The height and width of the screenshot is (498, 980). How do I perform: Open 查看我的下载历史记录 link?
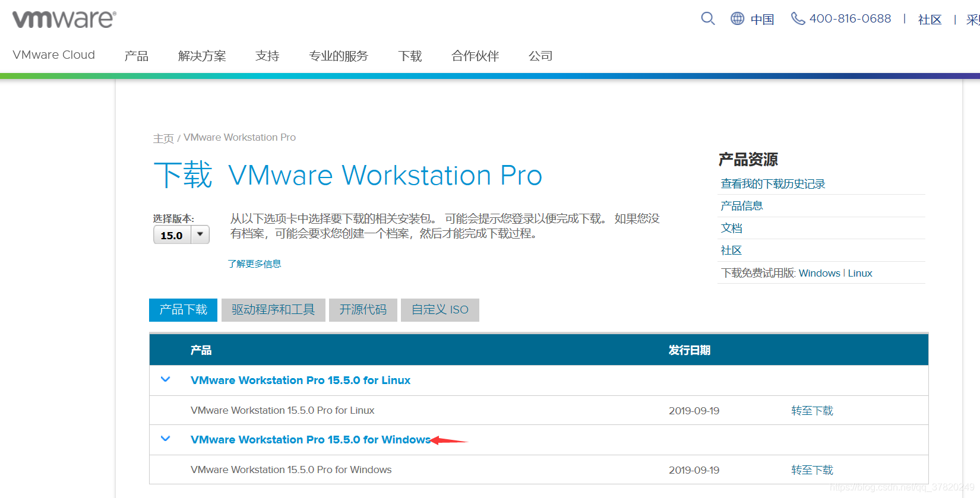click(773, 184)
